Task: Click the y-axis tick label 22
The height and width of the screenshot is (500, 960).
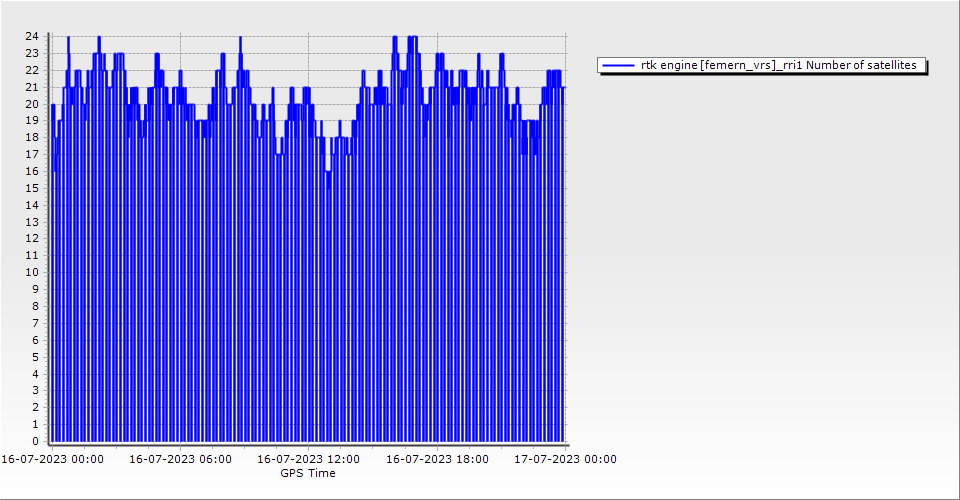Action: pyautogui.click(x=32, y=70)
